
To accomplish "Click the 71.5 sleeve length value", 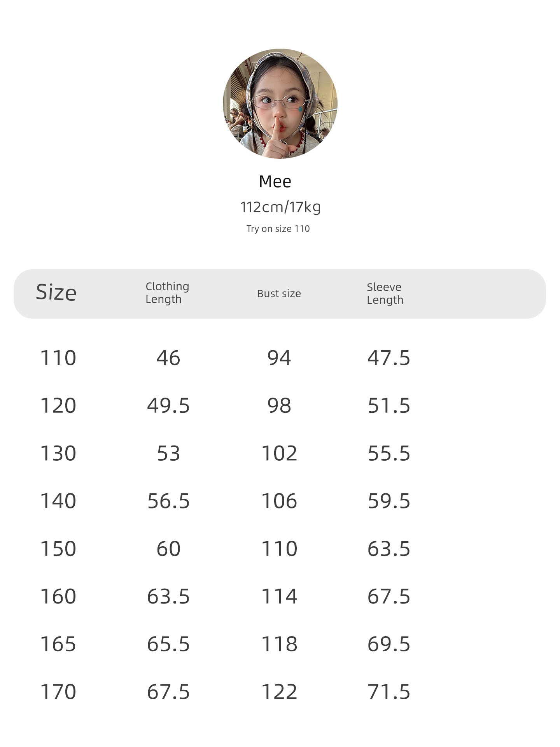I will [389, 692].
